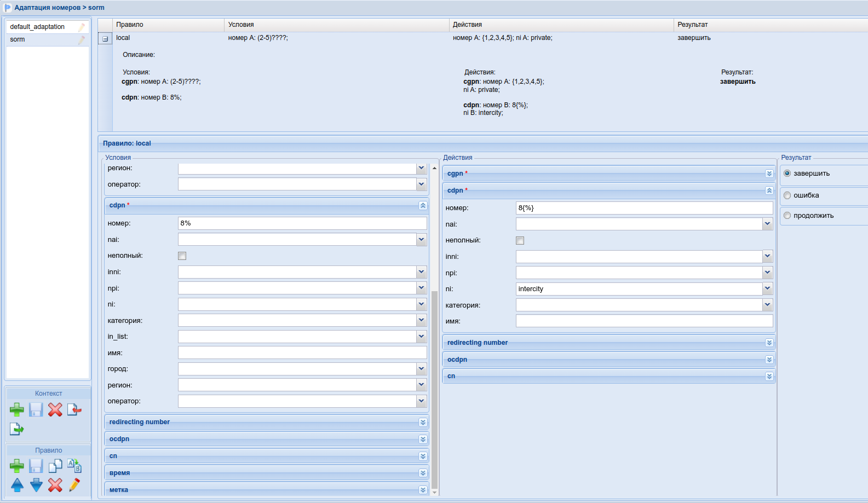
Task: Collapse the local rule row in table
Action: [x=105, y=39]
